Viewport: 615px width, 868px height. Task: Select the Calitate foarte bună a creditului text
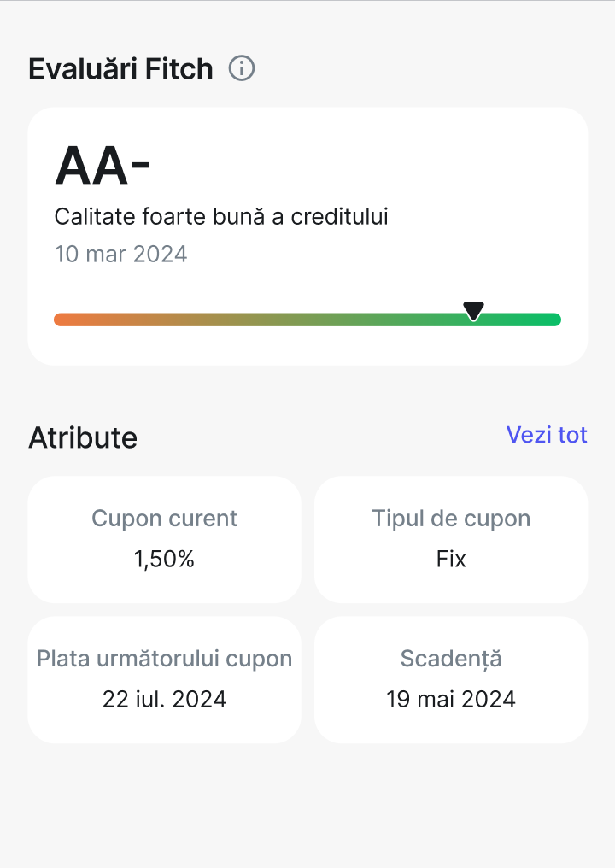221,217
